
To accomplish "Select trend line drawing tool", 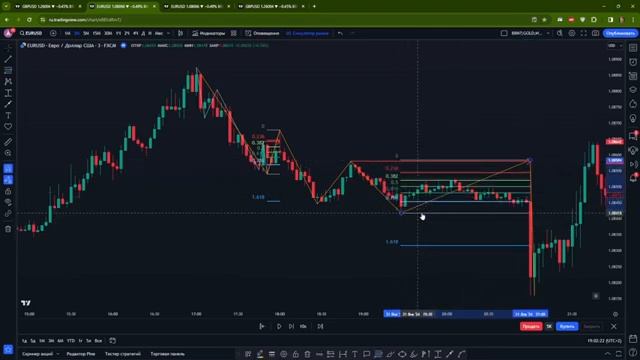I will coord(8,59).
